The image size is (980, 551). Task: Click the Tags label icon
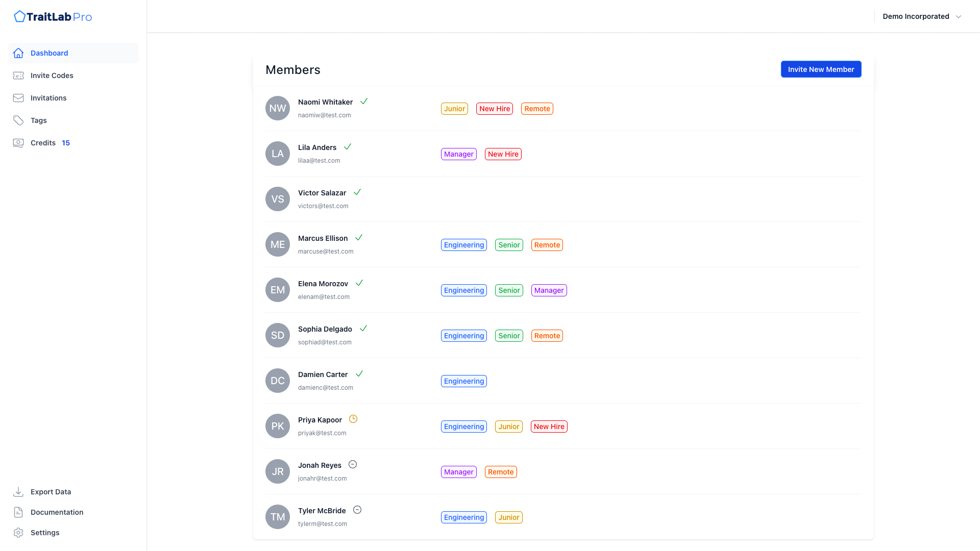(18, 120)
